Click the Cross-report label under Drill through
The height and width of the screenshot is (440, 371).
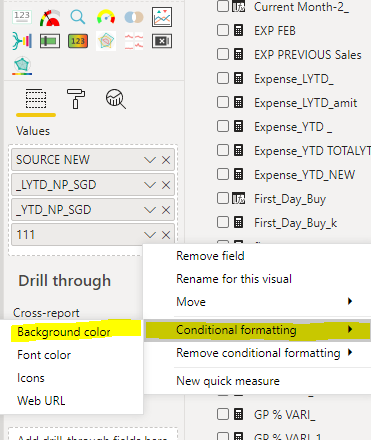(x=46, y=313)
